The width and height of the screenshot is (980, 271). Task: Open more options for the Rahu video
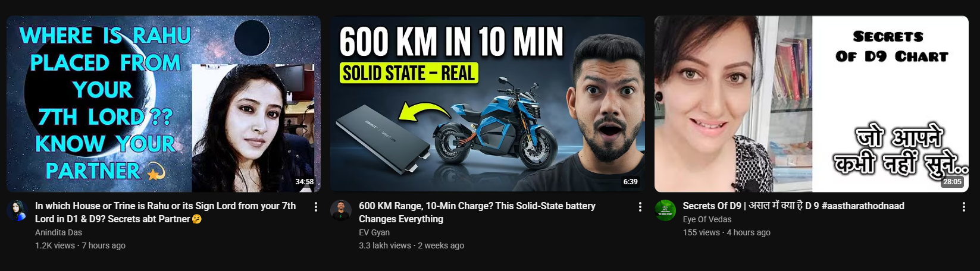click(316, 207)
